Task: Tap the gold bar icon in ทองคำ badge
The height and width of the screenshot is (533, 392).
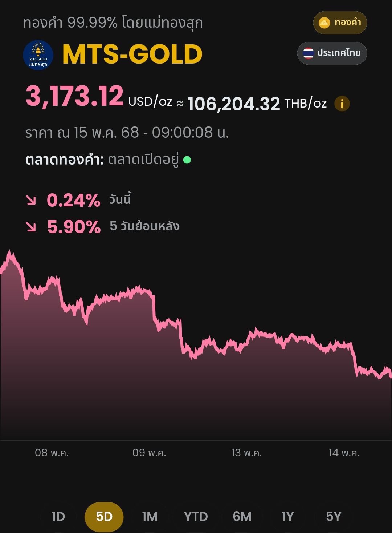Action: 324,23
